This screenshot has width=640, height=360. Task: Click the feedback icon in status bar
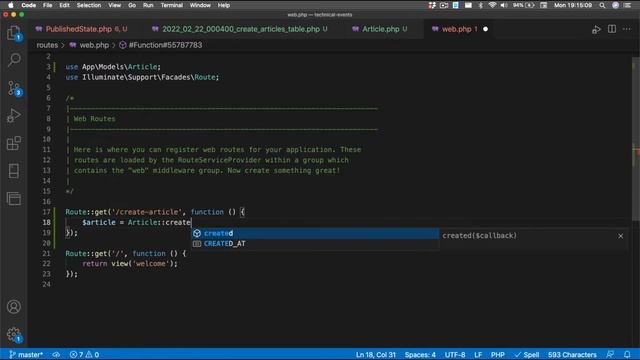point(610,355)
